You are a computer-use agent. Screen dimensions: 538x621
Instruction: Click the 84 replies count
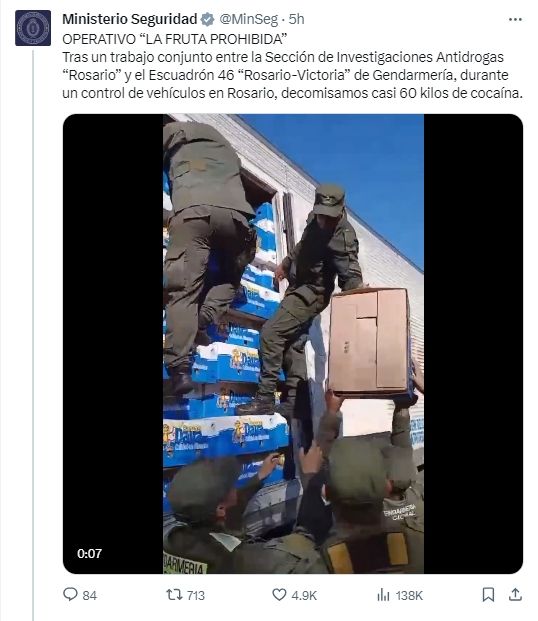click(x=90, y=595)
